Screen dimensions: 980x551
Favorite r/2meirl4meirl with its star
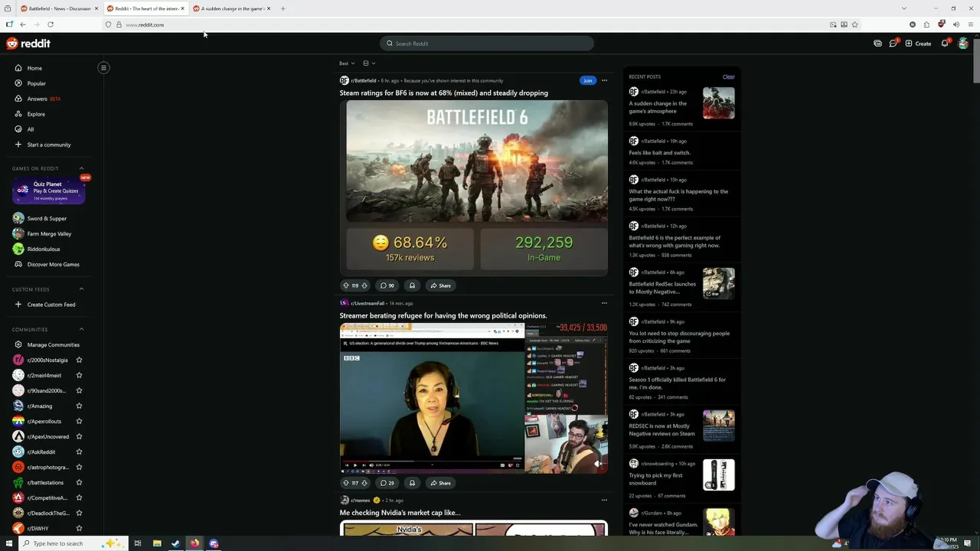(x=79, y=375)
